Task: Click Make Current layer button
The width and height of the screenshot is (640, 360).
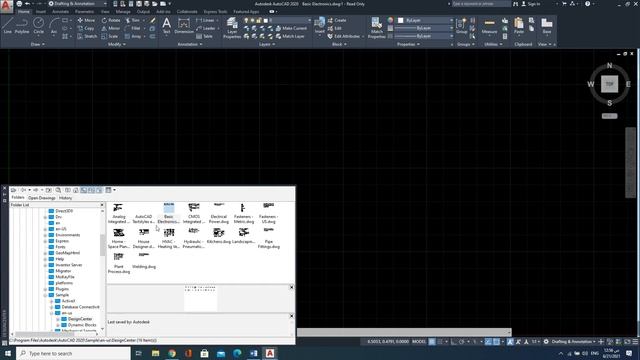Action: coord(291,28)
